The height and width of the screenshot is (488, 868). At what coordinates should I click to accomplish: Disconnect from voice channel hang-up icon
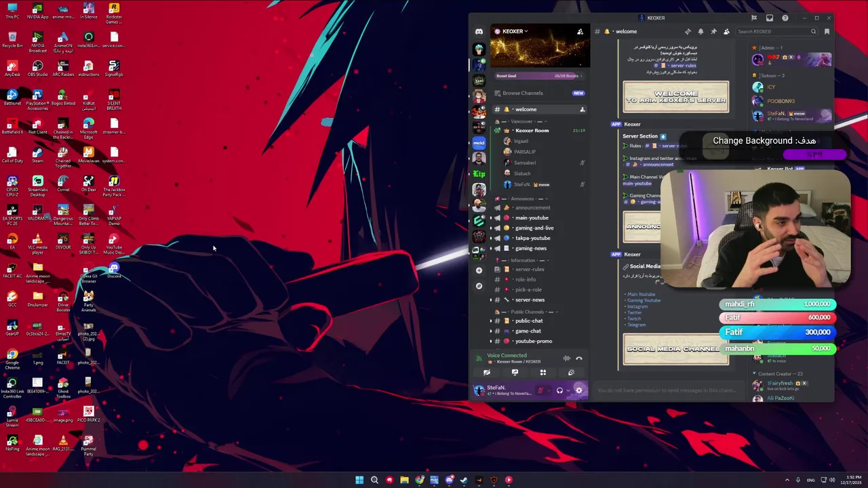pyautogui.click(x=578, y=359)
